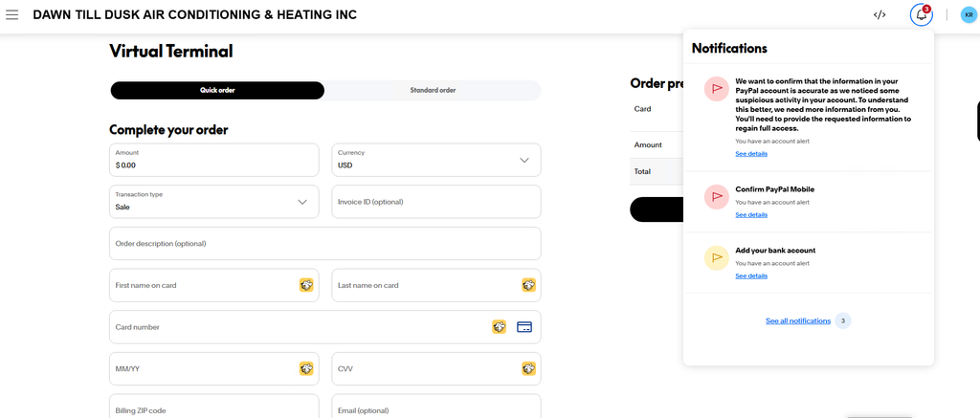
Task: Focus the MM/YY expiry field
Action: coord(213,368)
